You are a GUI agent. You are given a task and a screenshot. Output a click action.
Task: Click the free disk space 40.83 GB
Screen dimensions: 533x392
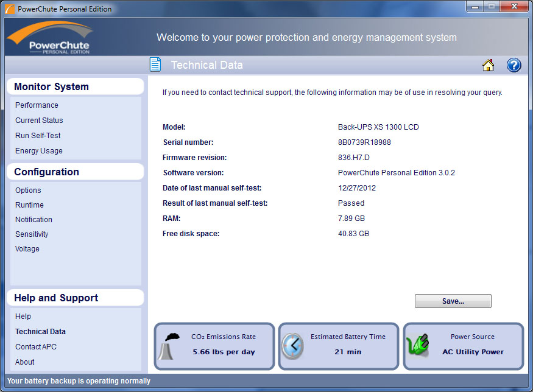click(353, 234)
